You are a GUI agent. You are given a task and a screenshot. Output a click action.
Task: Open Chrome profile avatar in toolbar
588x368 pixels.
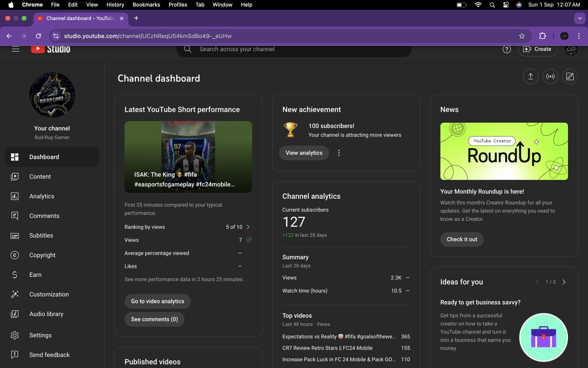click(x=564, y=36)
